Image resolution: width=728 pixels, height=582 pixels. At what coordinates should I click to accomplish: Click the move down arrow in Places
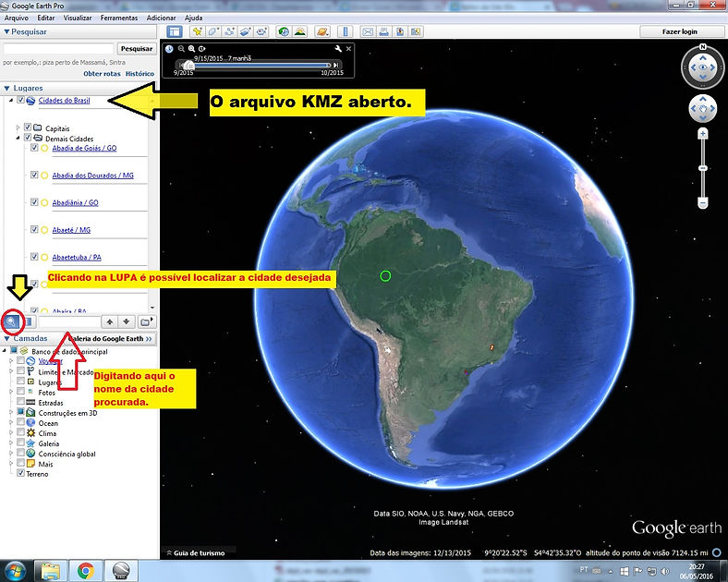127,321
